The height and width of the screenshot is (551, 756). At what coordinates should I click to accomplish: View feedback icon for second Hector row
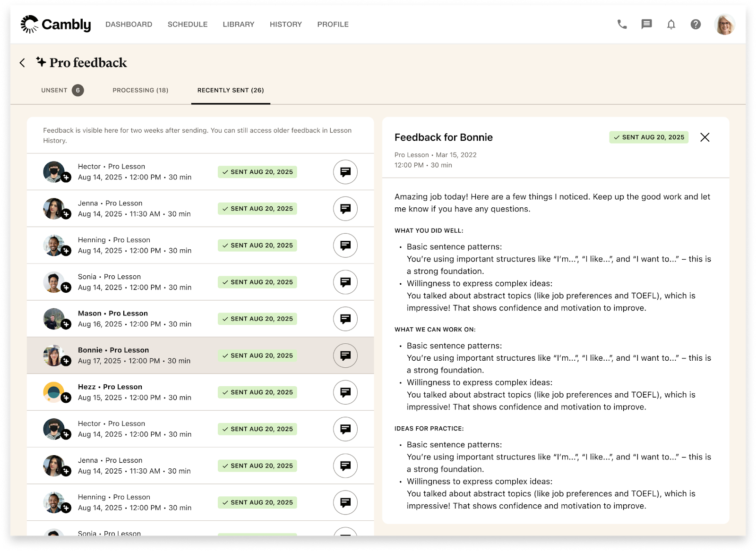click(345, 429)
